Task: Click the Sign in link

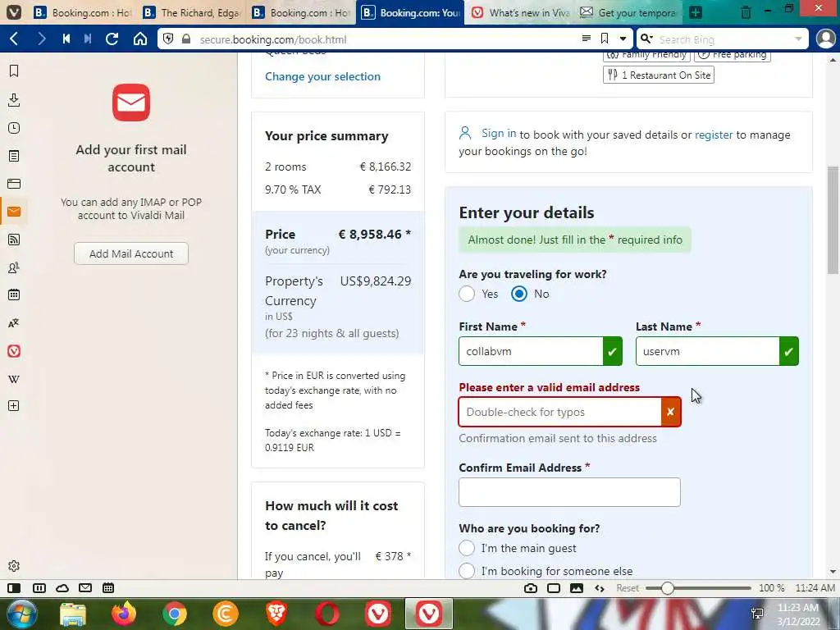Action: pos(498,134)
